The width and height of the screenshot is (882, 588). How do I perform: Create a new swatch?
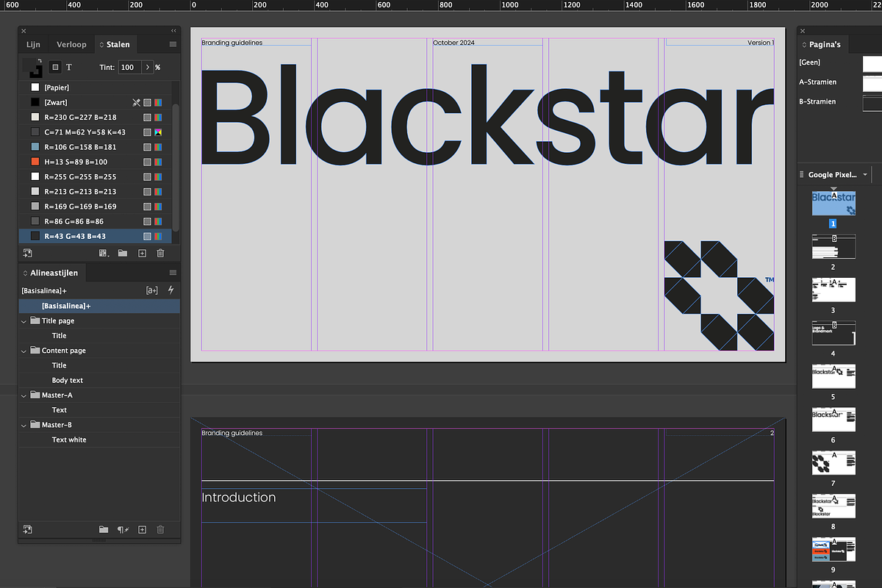[142, 253]
